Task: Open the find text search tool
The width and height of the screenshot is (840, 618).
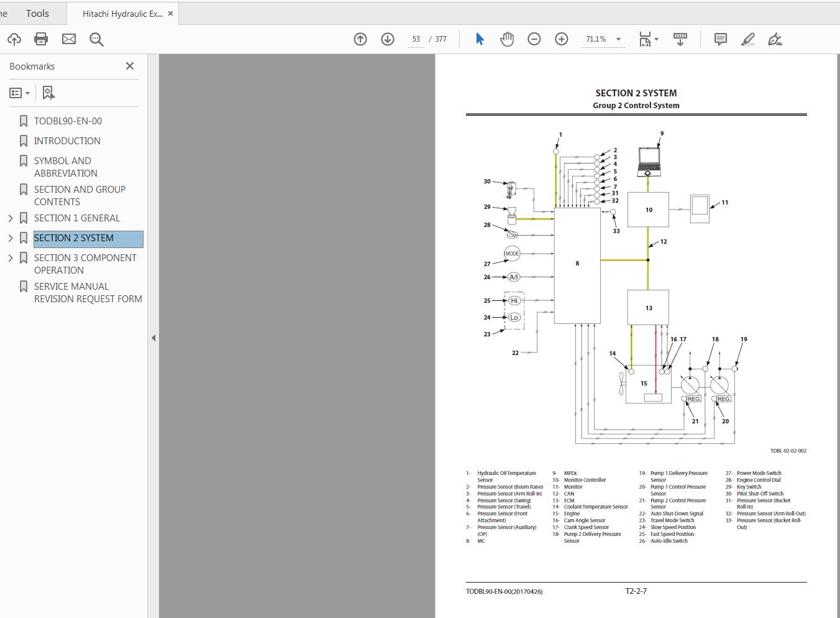Action: (96, 39)
